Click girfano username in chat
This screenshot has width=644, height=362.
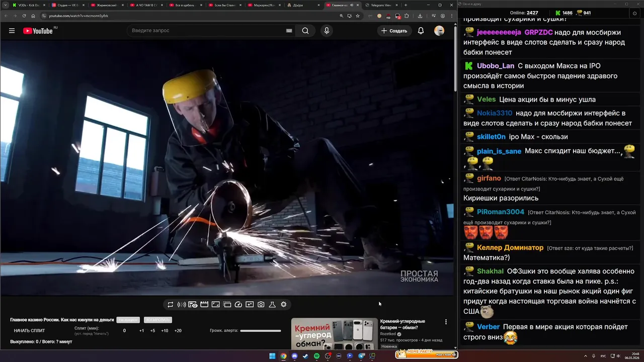point(489,178)
